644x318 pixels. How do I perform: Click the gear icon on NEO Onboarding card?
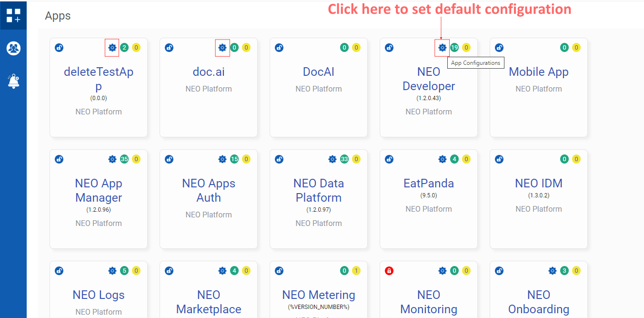pos(553,270)
